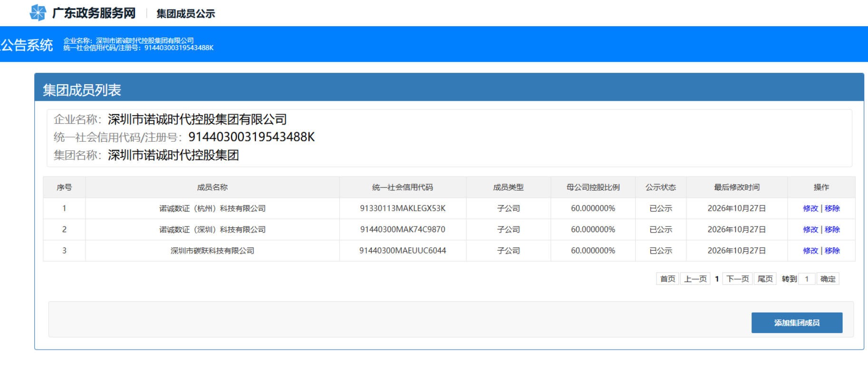Select member name 诺诚数证（深圳）科技有限公司
The image size is (868, 372).
(212, 229)
